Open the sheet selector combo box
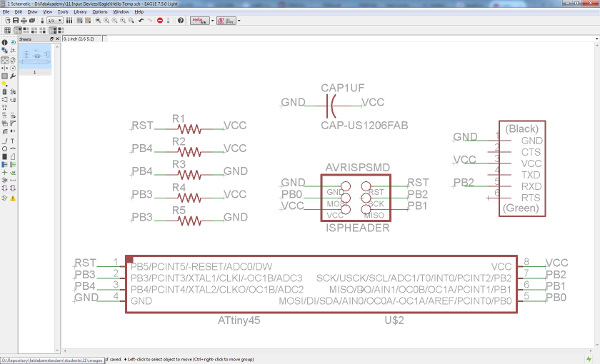 tap(55, 20)
